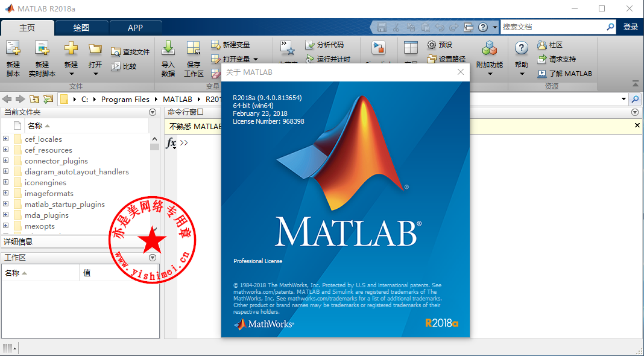
Task: Click 请求支持 to request support
Action: (x=557, y=59)
